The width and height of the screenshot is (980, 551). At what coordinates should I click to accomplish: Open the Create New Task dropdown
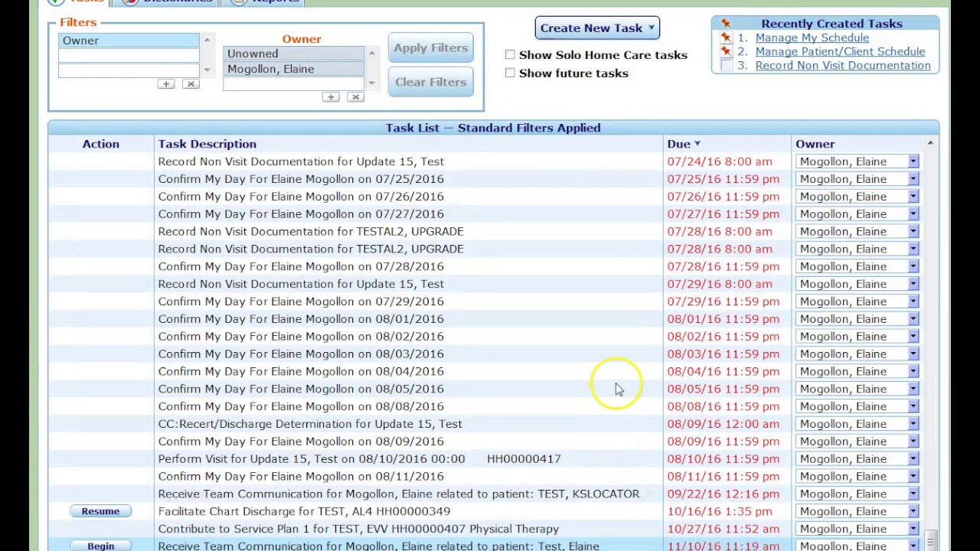pos(597,28)
